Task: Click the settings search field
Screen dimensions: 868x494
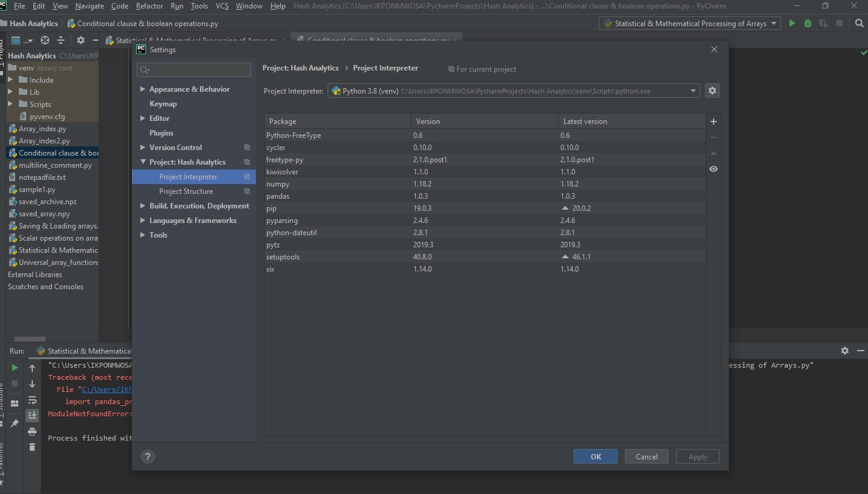Action: (193, 69)
